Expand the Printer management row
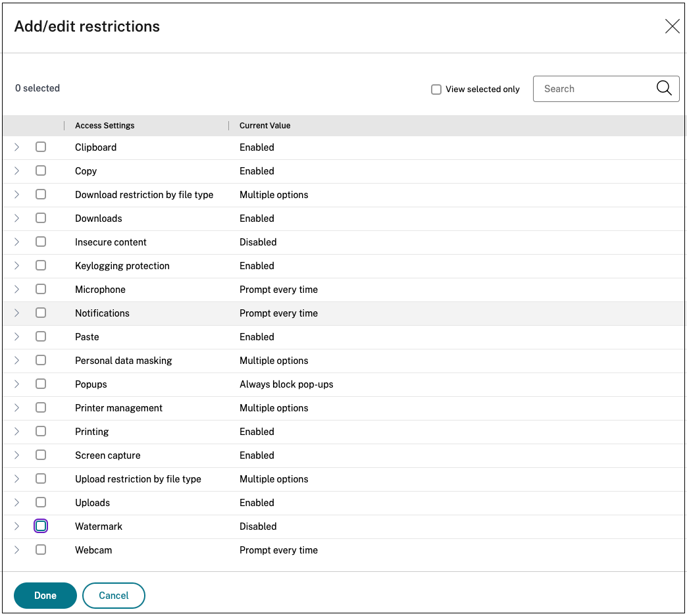687x616 pixels. tap(17, 408)
